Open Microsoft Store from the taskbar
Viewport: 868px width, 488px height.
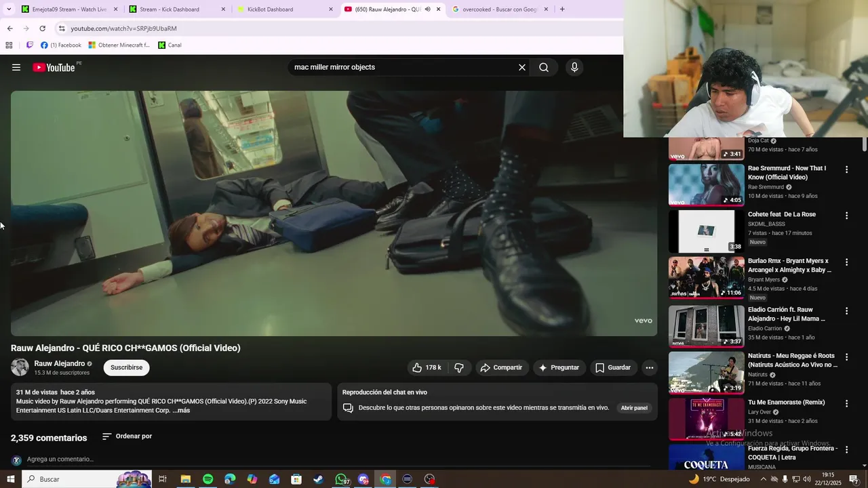296,479
